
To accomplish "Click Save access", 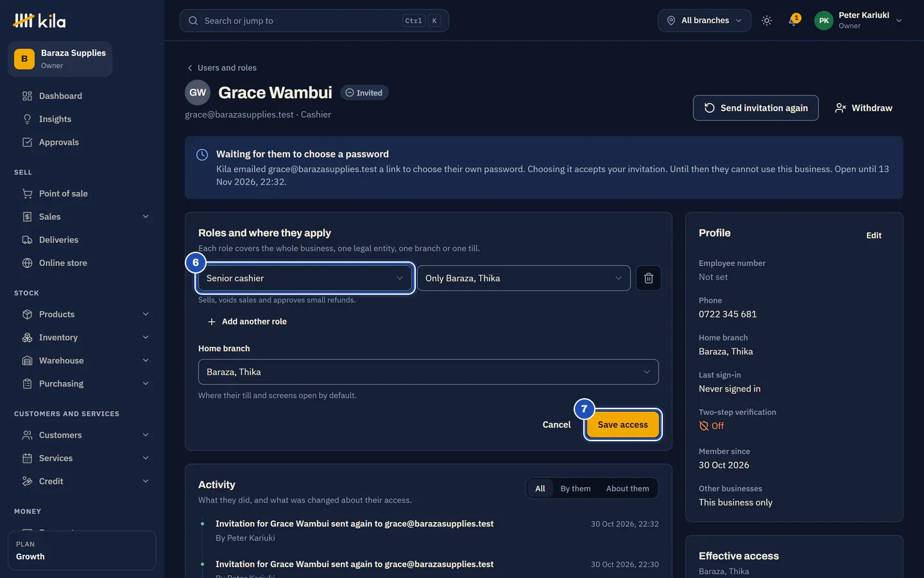I will click(623, 425).
